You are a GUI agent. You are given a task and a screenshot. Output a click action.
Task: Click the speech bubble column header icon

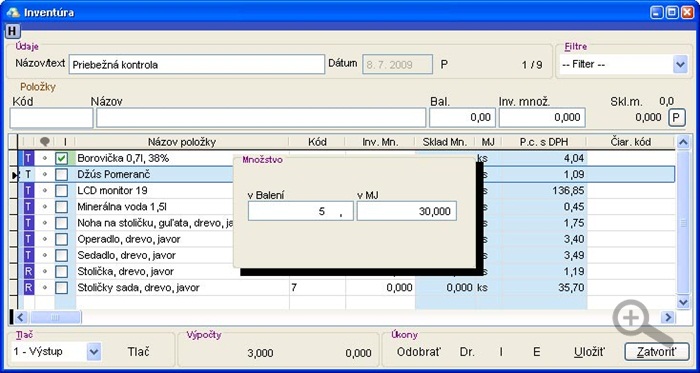click(44, 142)
